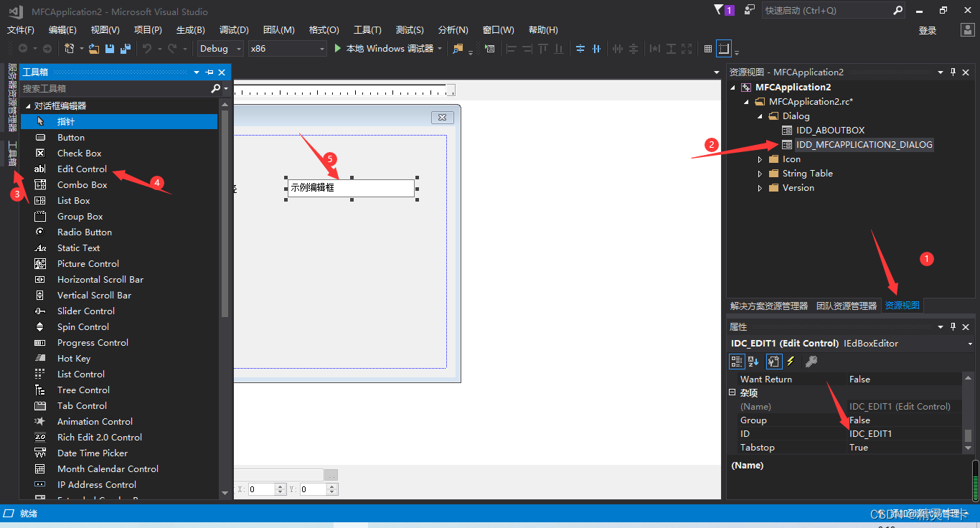Screen dimensions: 980x528
Task: Open the 编辑(E) menu
Action: (x=62, y=29)
